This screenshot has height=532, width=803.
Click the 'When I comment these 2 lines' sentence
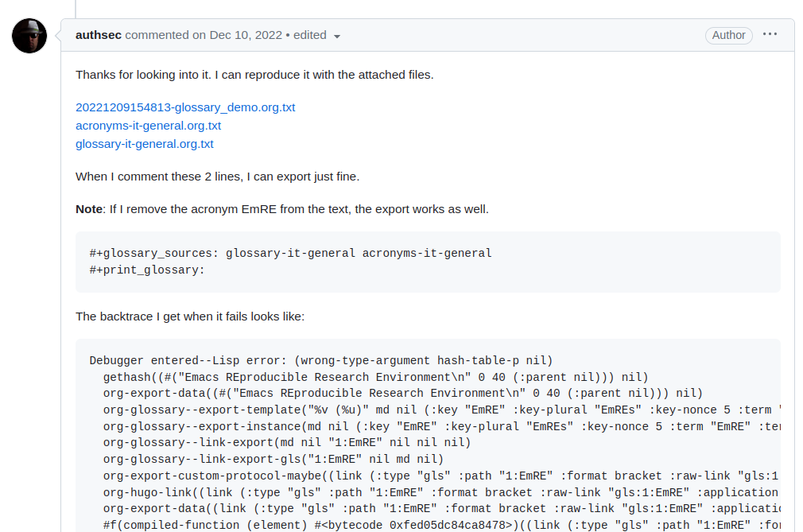point(223,177)
